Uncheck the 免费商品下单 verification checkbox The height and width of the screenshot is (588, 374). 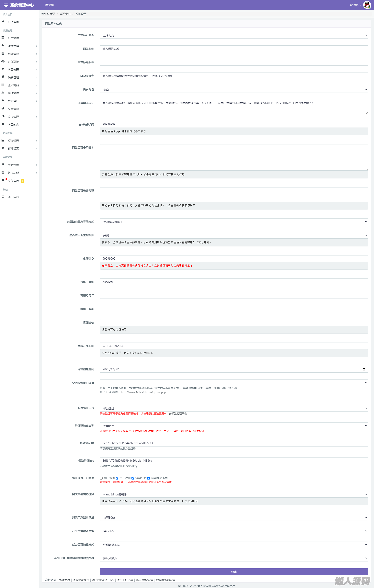148,478
